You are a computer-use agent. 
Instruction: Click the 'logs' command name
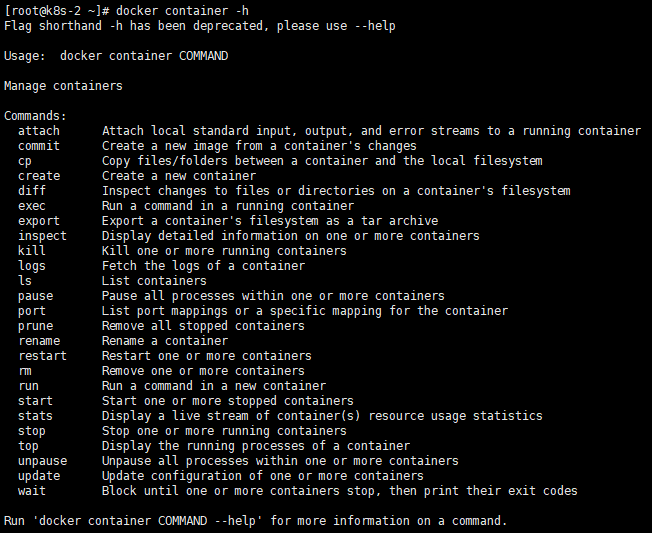coord(32,266)
